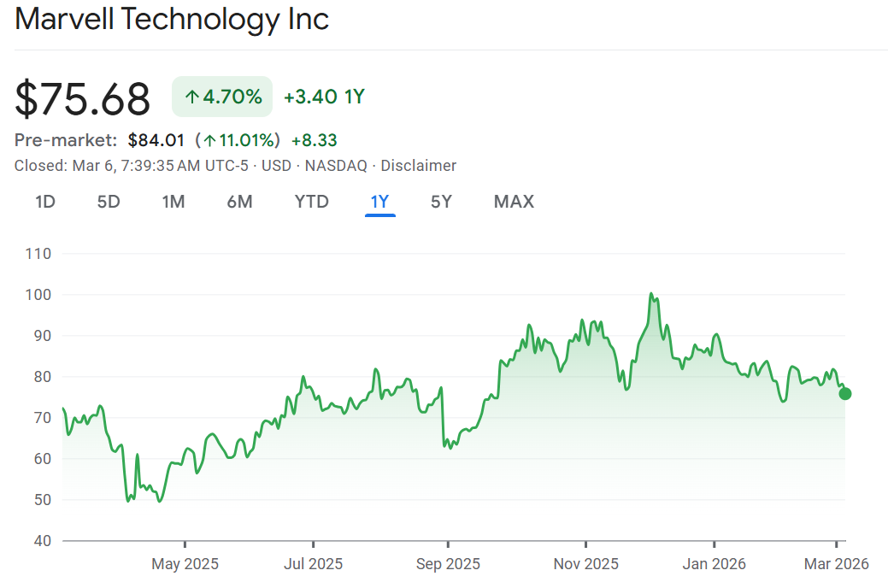Click the up arrow beside 4.70%
The width and height of the screenshot is (888, 588).
191,97
